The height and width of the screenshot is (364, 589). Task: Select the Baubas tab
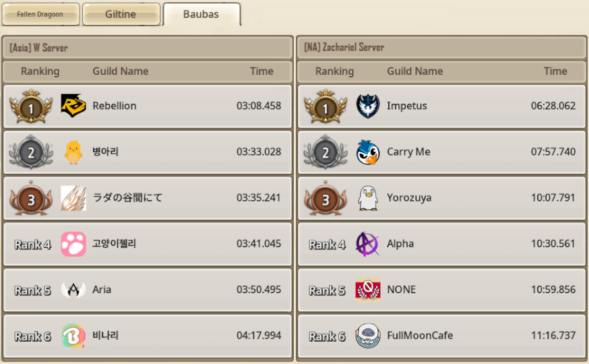pos(201,14)
